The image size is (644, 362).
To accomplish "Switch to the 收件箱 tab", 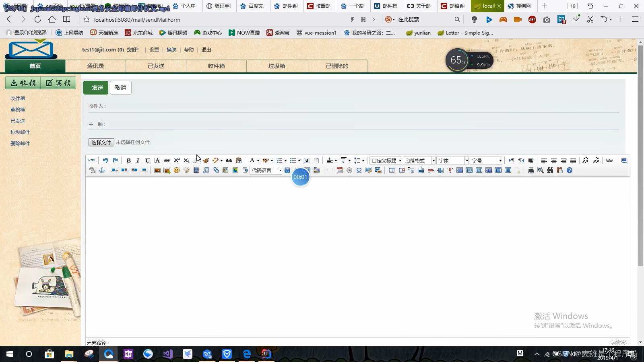I will point(216,66).
